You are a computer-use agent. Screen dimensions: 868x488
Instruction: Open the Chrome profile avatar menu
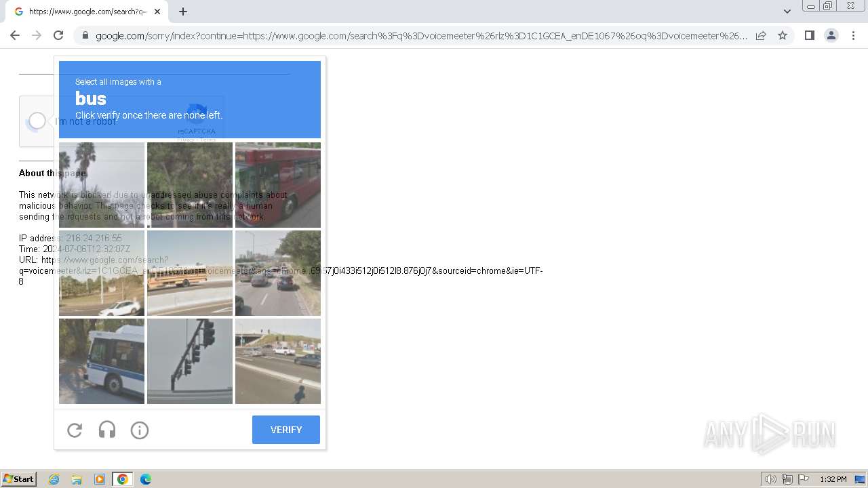coord(831,35)
